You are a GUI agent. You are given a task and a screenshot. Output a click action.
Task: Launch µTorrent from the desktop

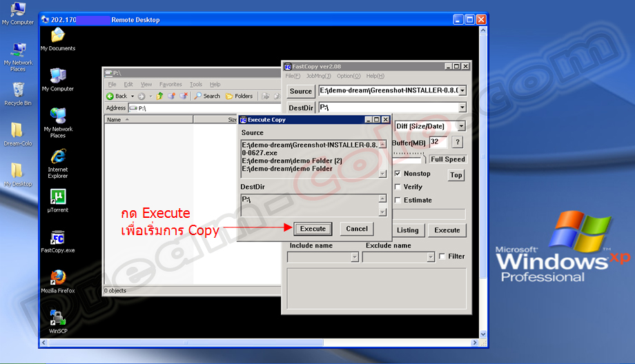[x=58, y=201]
